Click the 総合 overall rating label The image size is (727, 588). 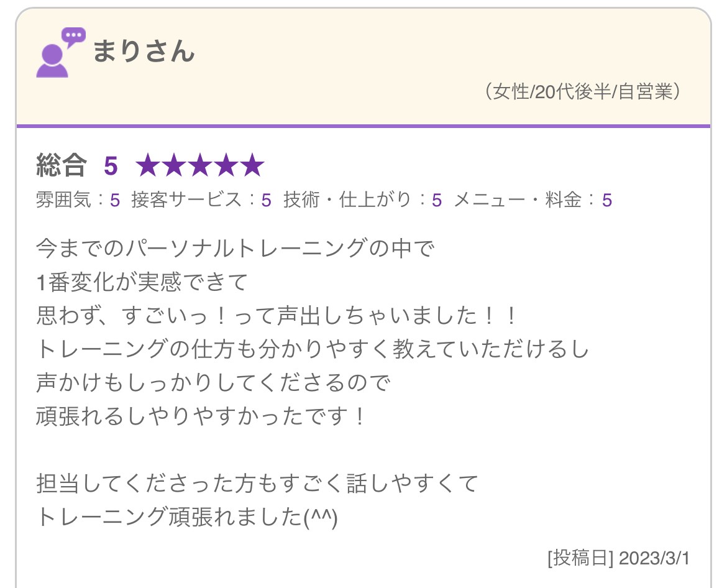click(61, 165)
